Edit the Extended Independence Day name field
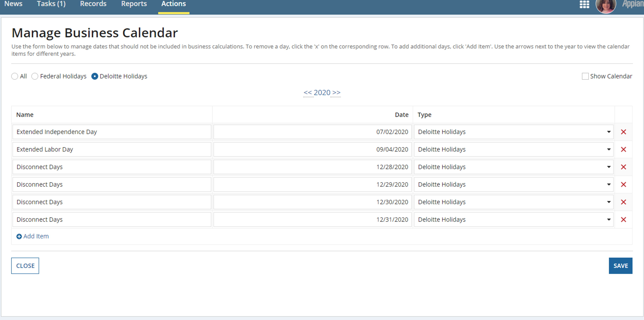The height and width of the screenshot is (320, 644). [x=112, y=132]
